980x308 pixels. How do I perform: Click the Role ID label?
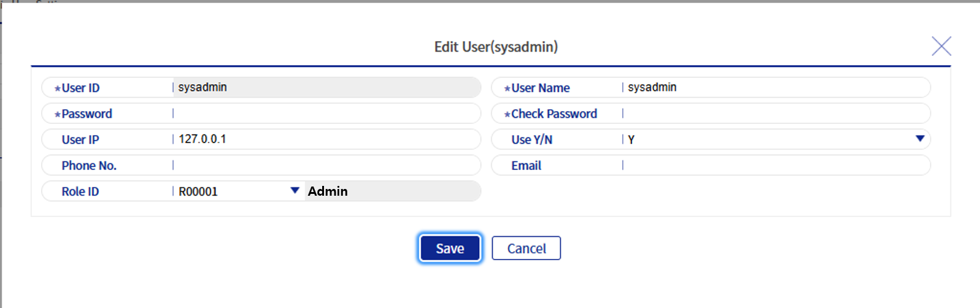pos(80,191)
